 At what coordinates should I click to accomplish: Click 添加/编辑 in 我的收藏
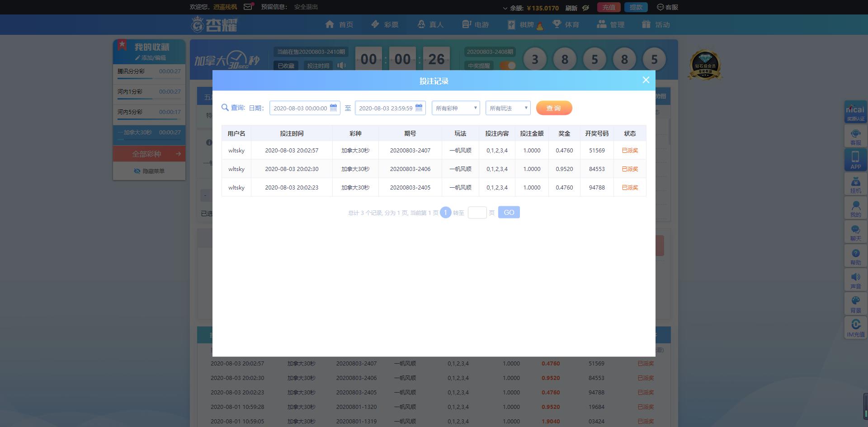click(151, 58)
